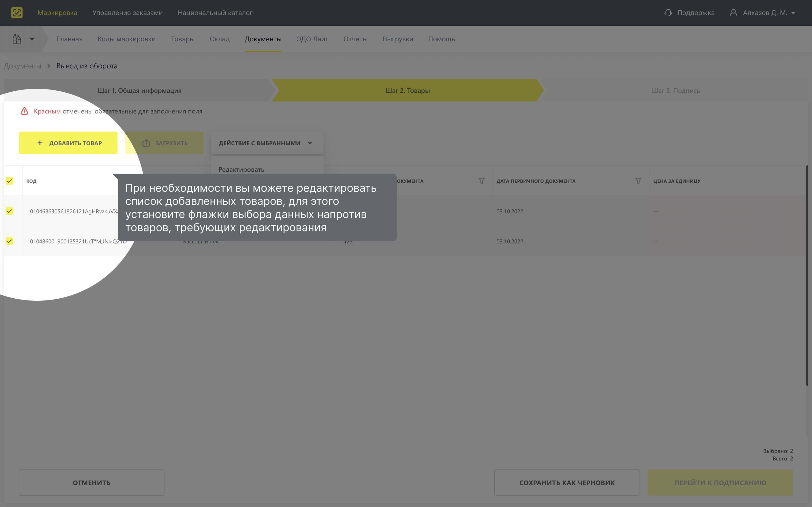This screenshot has height=507, width=812.
Task: Click Перейти к подписанию button
Action: (x=720, y=483)
